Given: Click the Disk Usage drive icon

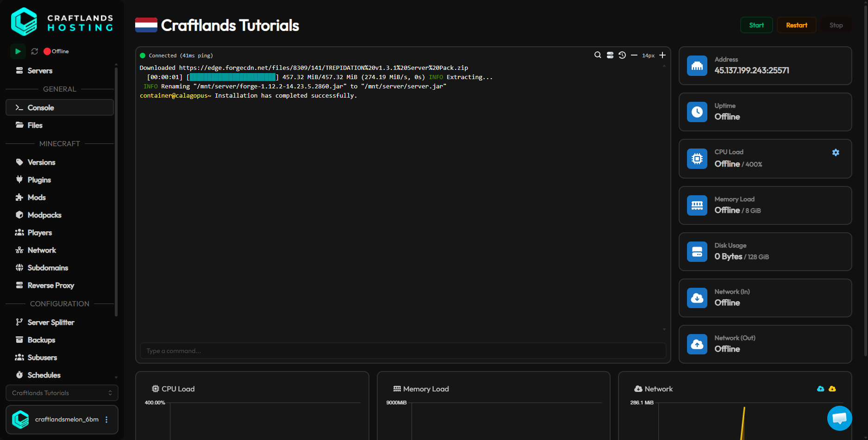Looking at the screenshot, I should click(x=697, y=252).
